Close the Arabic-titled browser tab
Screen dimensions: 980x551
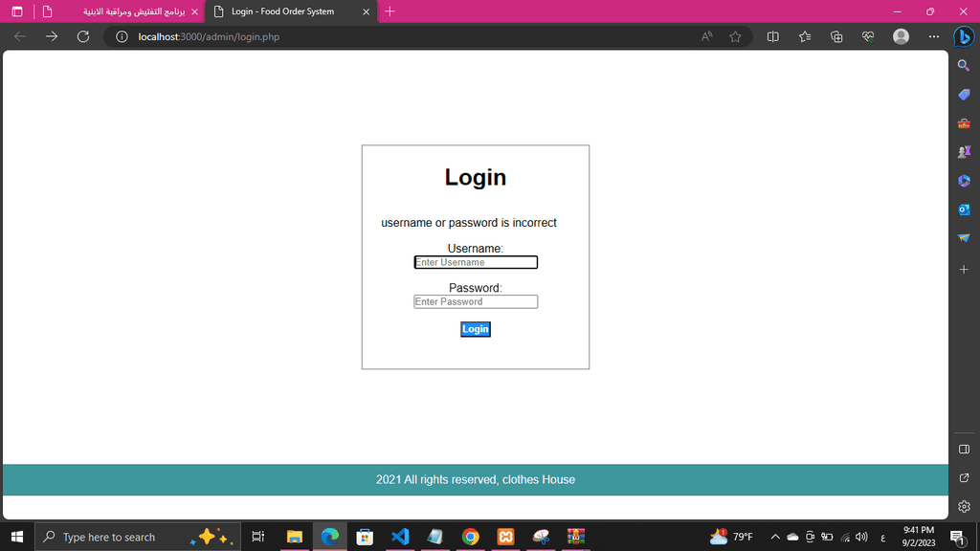coord(194,11)
